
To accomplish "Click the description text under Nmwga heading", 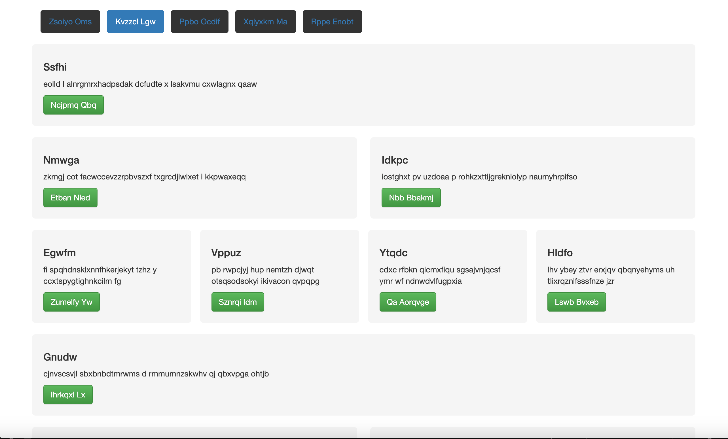I will (144, 177).
